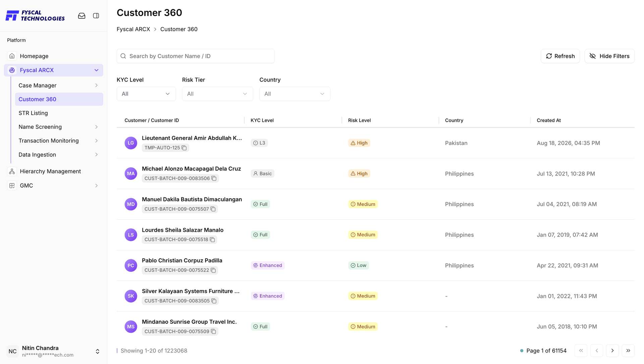Toggle the sidebar panel icon

pos(96,16)
